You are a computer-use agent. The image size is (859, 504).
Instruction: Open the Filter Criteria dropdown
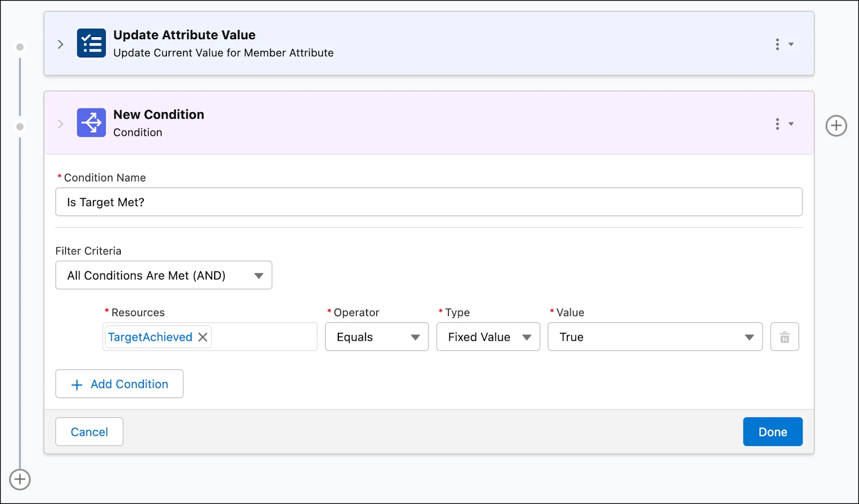tap(164, 275)
